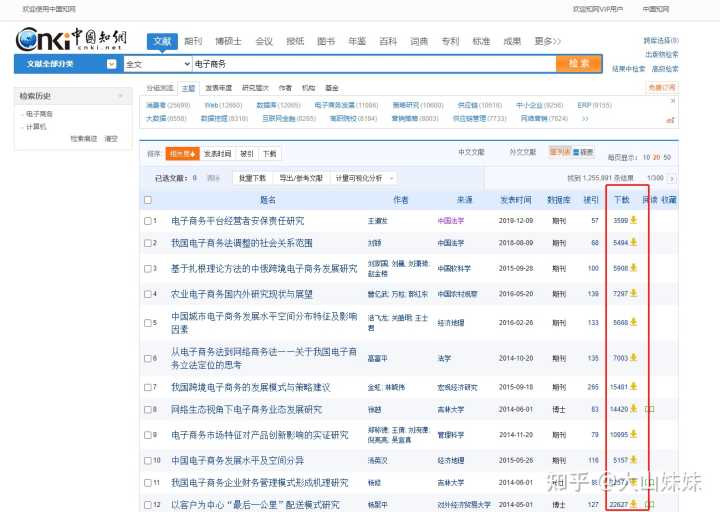The image size is (720, 512).
Task: Open article 中国电子商务发展水平及空间分异
Action: (x=237, y=460)
